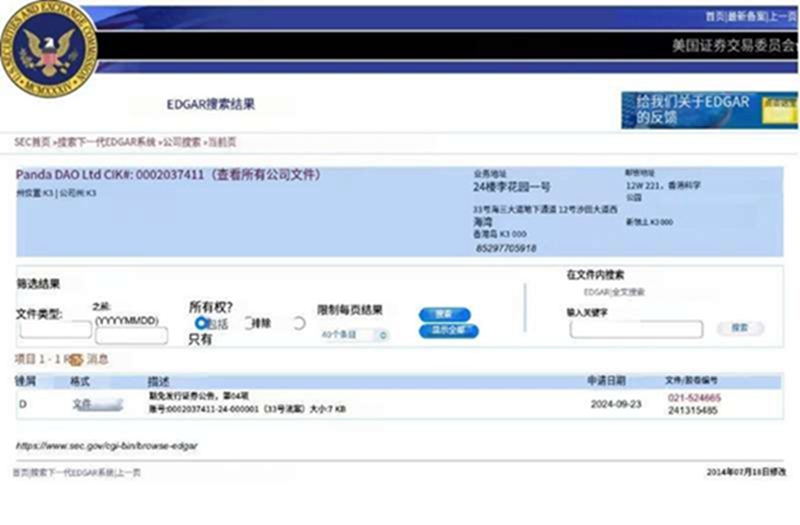800x525 pixels.
Task: Click the 上一页 link in top header
Action: point(783,17)
